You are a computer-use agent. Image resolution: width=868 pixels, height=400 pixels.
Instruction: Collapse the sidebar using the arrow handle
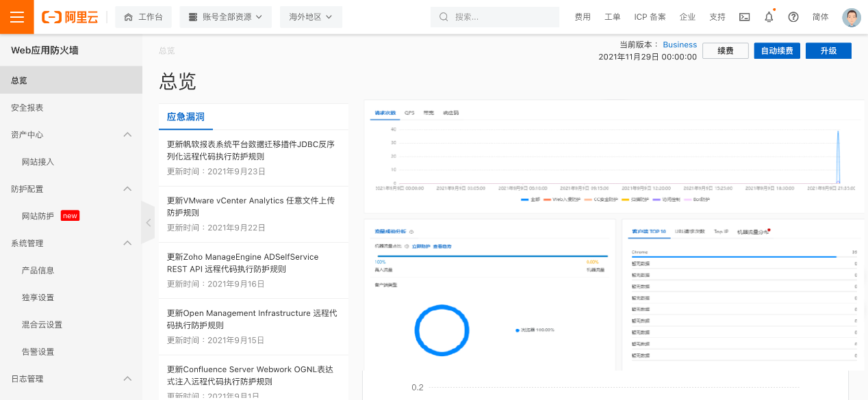tap(148, 222)
